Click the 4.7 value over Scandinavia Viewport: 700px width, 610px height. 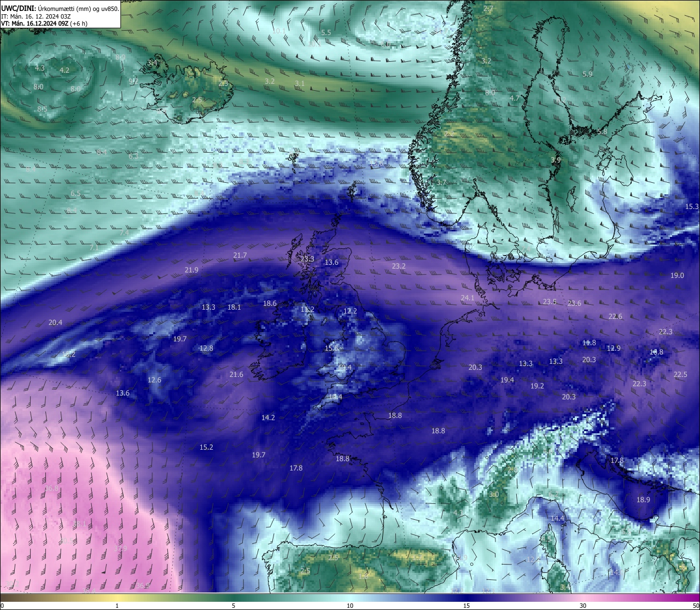(x=515, y=98)
